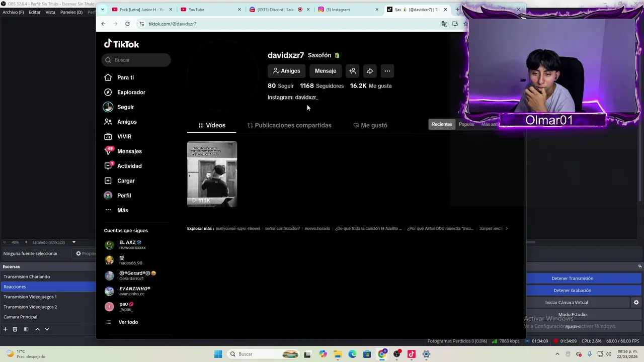The height and width of the screenshot is (362, 644).
Task: Open site information icon in address bar
Action: click(x=142, y=24)
